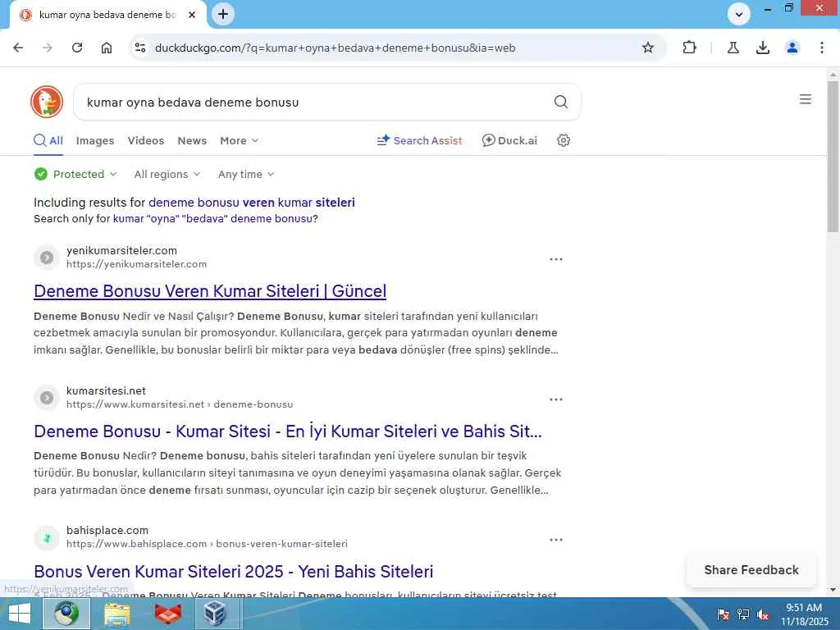Expand the More tab dropdown
The width and height of the screenshot is (840, 630).
(x=239, y=141)
